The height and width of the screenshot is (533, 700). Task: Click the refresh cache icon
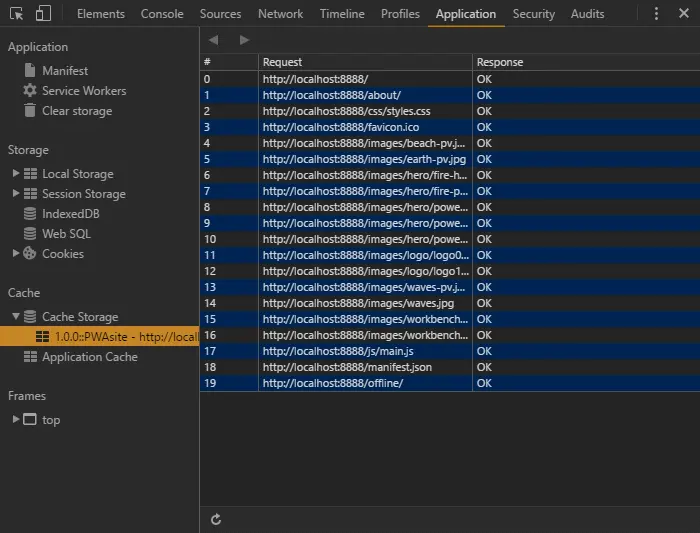tap(216, 519)
